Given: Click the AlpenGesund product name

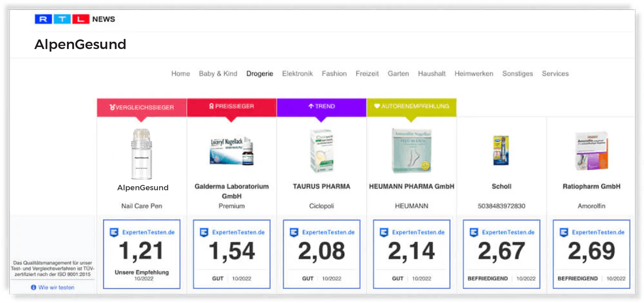Looking at the screenshot, I should (143, 187).
